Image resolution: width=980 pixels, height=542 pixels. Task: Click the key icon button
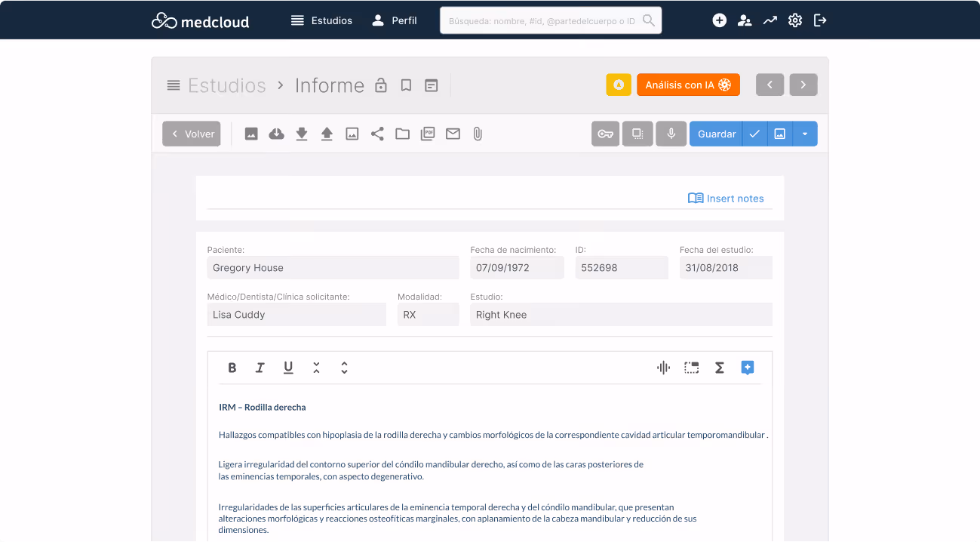point(605,134)
